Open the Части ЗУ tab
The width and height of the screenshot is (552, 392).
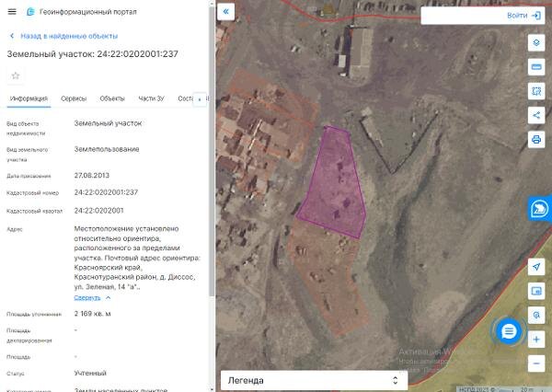click(x=152, y=98)
